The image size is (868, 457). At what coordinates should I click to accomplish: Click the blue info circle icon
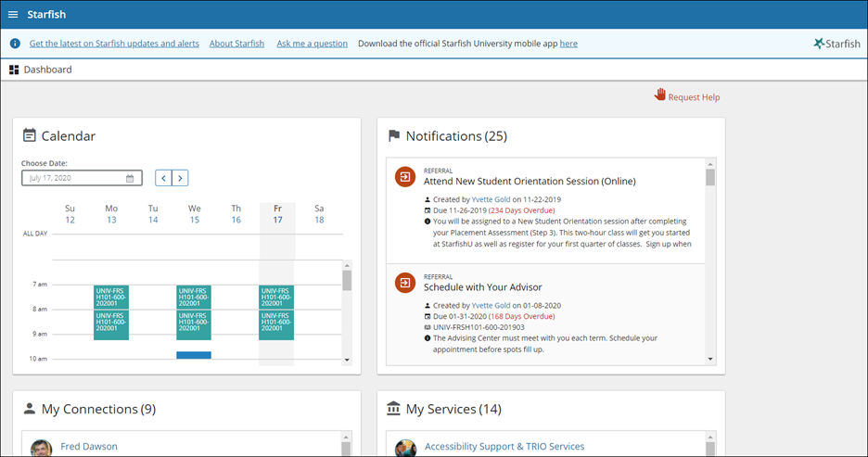[x=15, y=44]
